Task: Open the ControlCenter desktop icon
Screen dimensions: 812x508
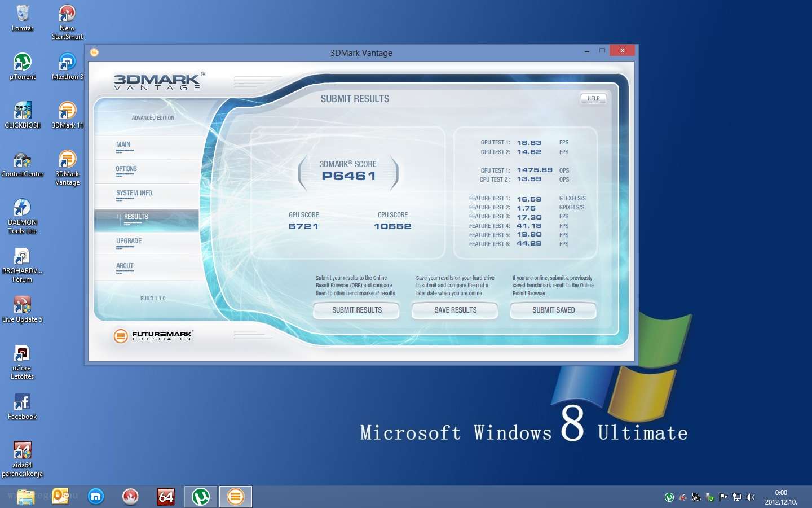Action: (23, 163)
